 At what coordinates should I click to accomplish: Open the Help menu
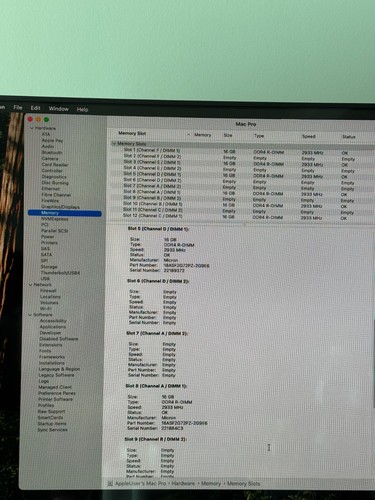click(82, 109)
